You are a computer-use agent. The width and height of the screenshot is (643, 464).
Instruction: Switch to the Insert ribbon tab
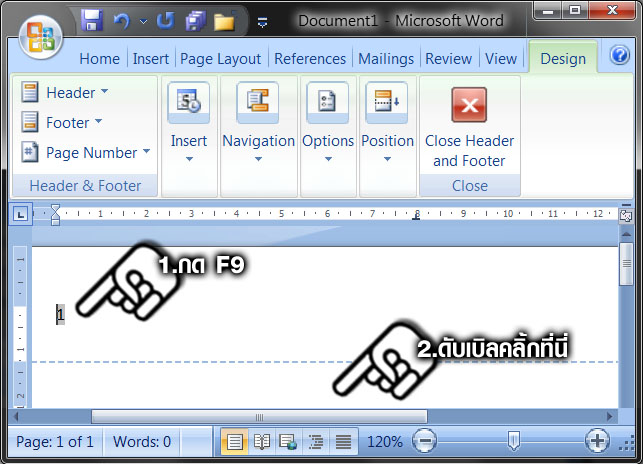coord(150,59)
